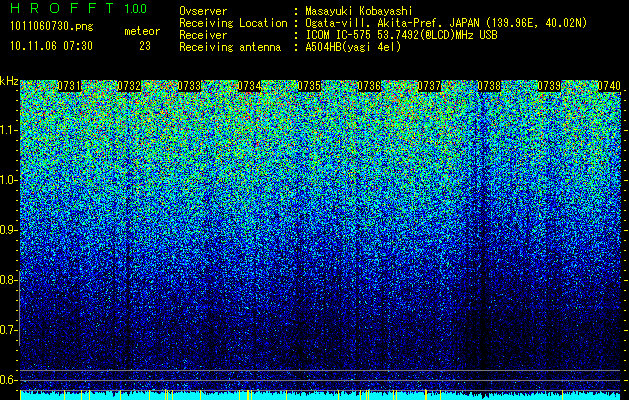Click the observer name Masayuki Kobayashi
This screenshot has width=629, height=400.
pyautogui.click(x=359, y=11)
